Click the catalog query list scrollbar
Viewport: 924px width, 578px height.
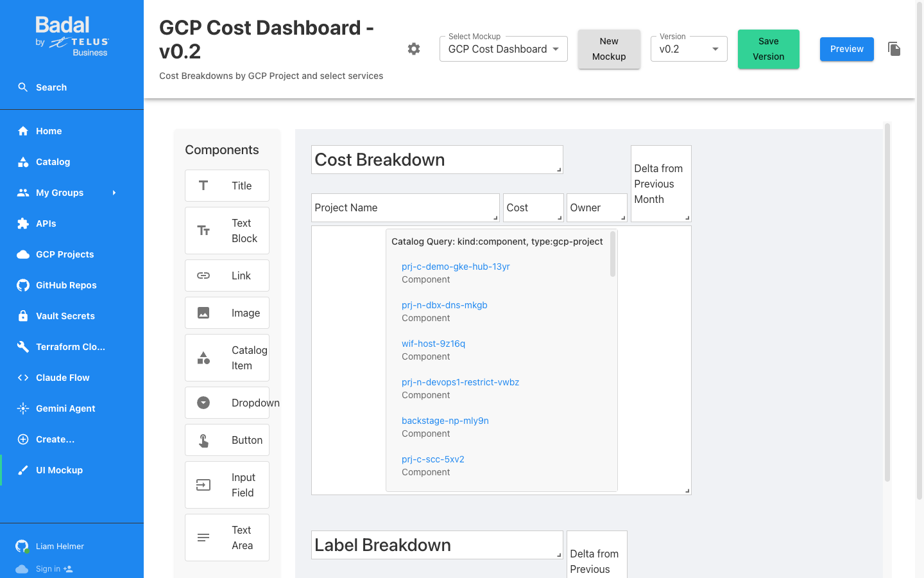[x=613, y=254]
